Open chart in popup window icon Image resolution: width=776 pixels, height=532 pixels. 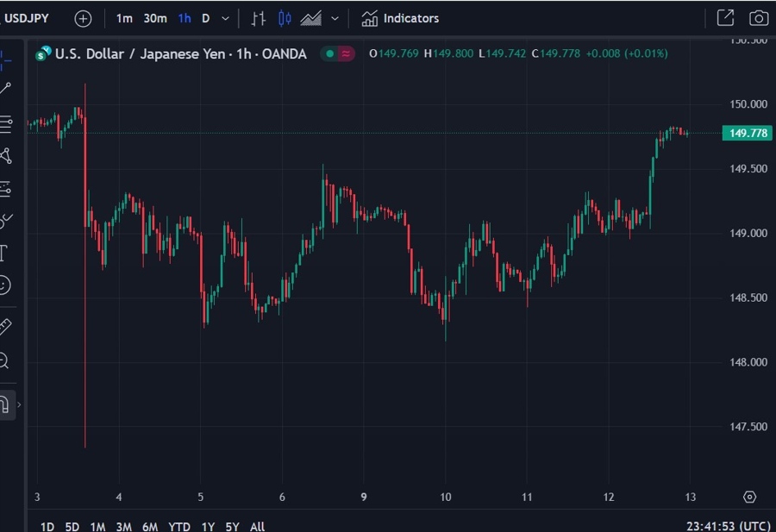(x=725, y=18)
